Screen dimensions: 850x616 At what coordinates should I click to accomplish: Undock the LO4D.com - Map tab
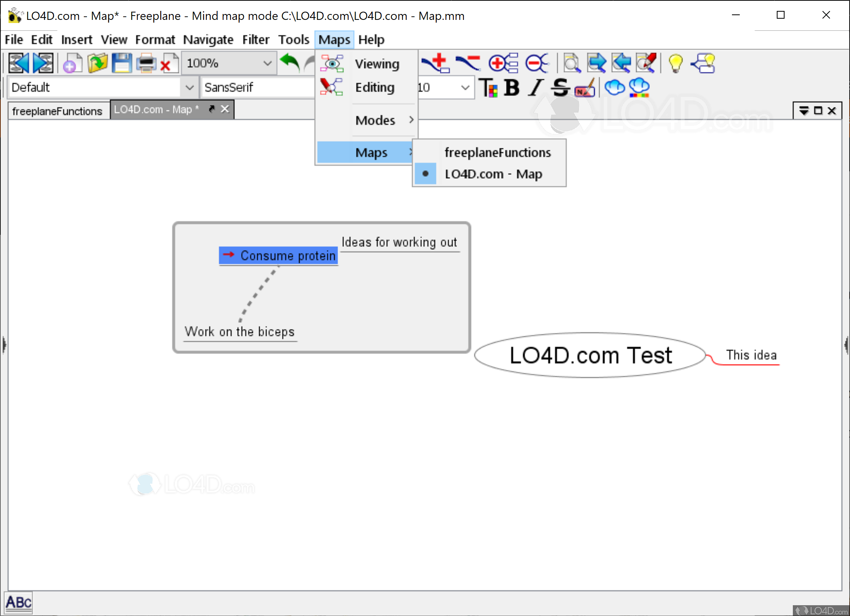[212, 109]
